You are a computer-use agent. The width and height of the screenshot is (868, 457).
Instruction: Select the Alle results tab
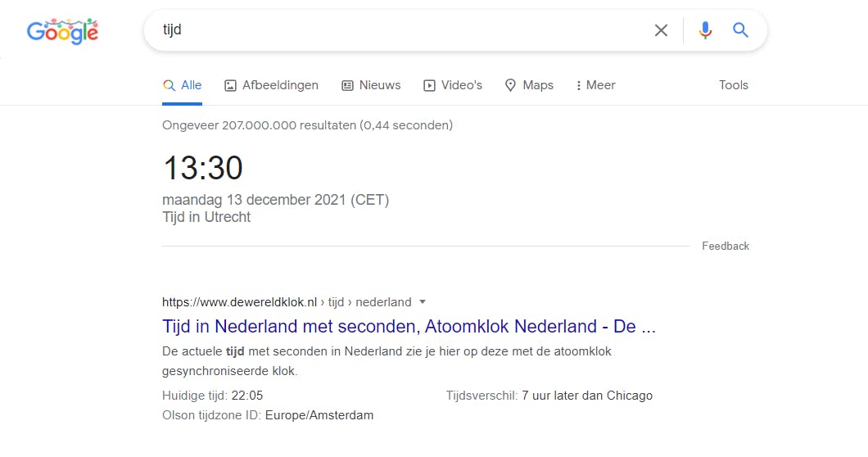(x=182, y=85)
